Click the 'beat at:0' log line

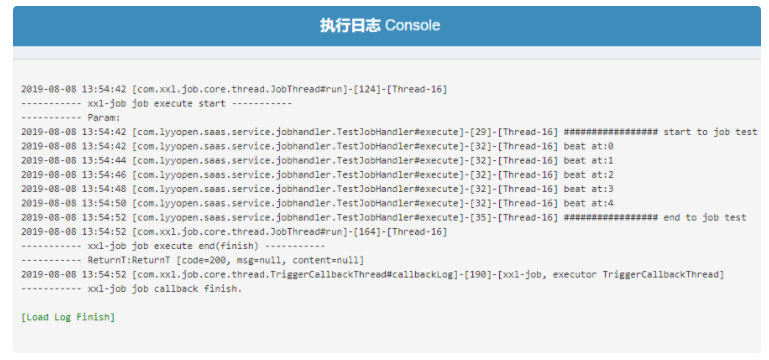click(317, 146)
